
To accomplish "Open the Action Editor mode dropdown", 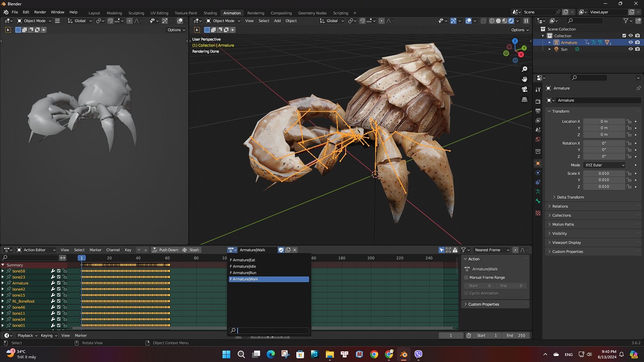I will click(x=36, y=250).
